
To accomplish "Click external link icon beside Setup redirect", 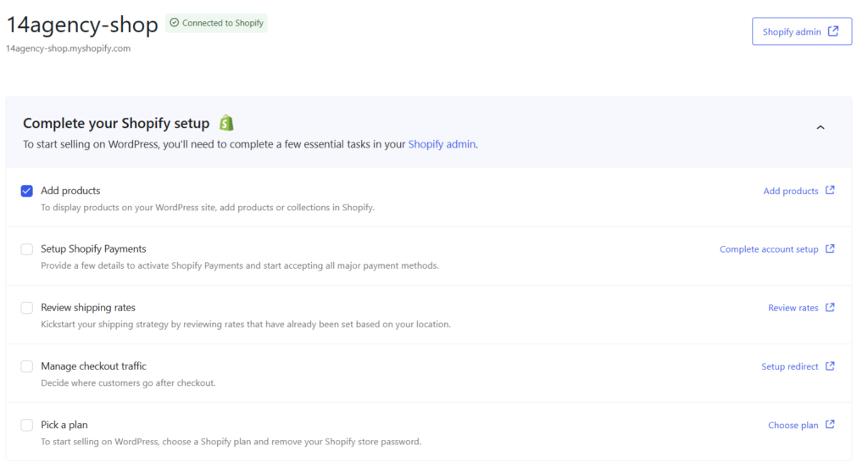I will tap(830, 366).
